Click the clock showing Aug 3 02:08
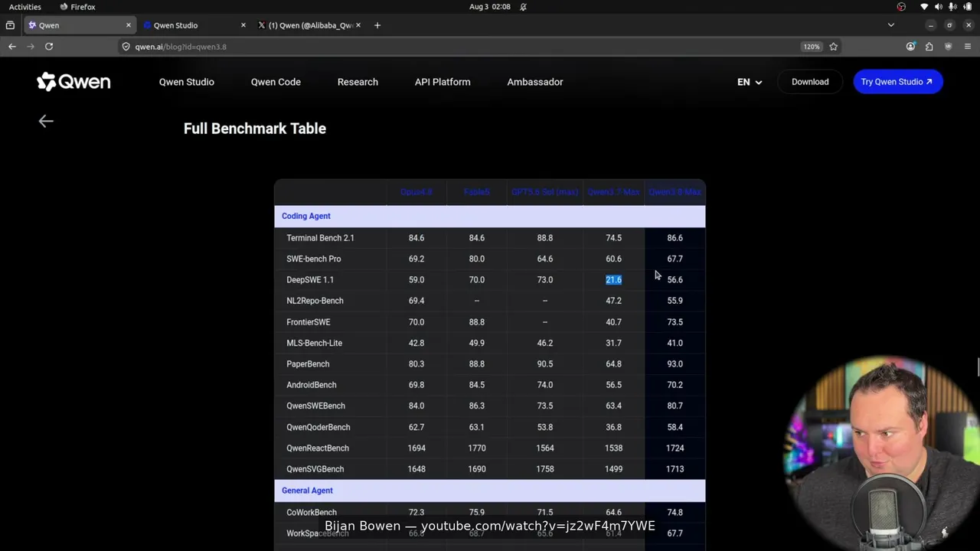Image resolution: width=980 pixels, height=551 pixels. pos(490,7)
